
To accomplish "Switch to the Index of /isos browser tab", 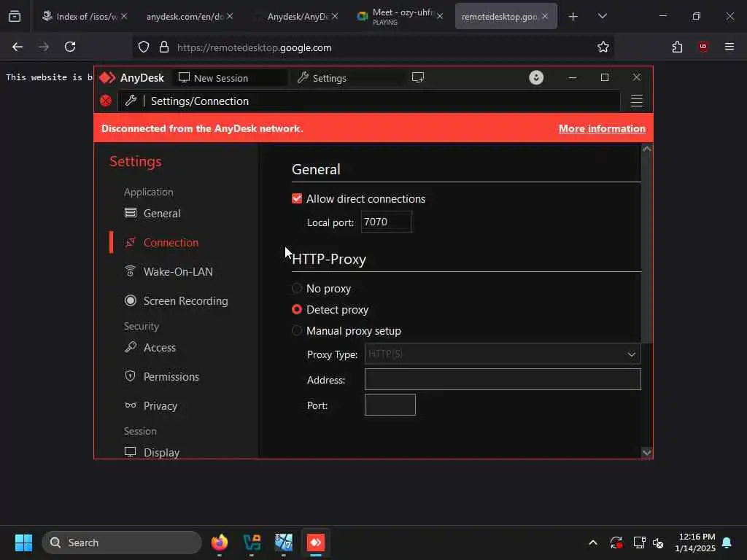I will click(x=85, y=17).
